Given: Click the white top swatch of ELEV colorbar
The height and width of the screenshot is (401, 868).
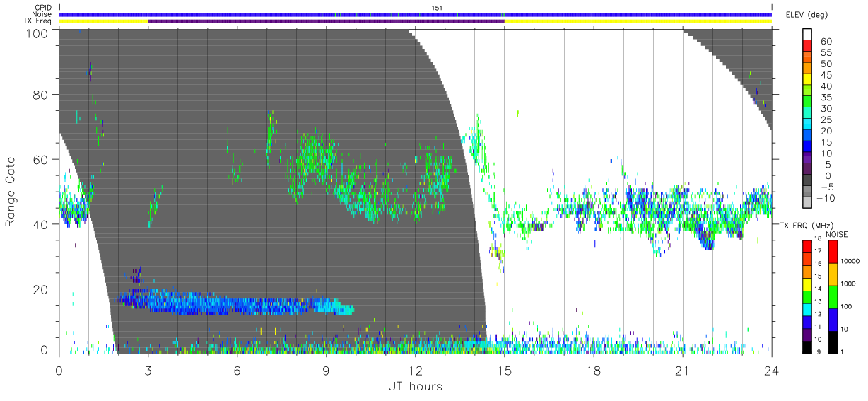Looking at the screenshot, I should (x=807, y=35).
